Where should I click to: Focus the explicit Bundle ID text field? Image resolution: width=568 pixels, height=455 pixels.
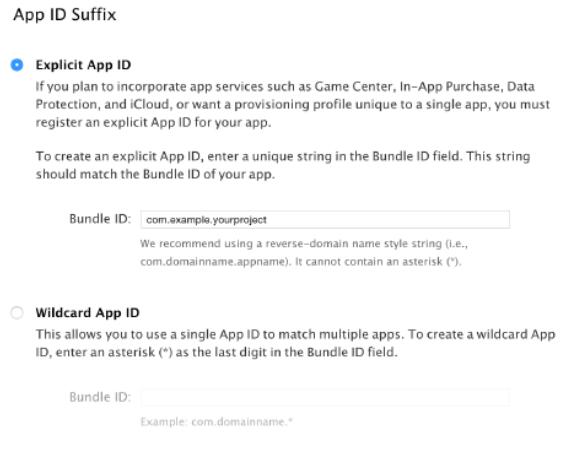325,220
